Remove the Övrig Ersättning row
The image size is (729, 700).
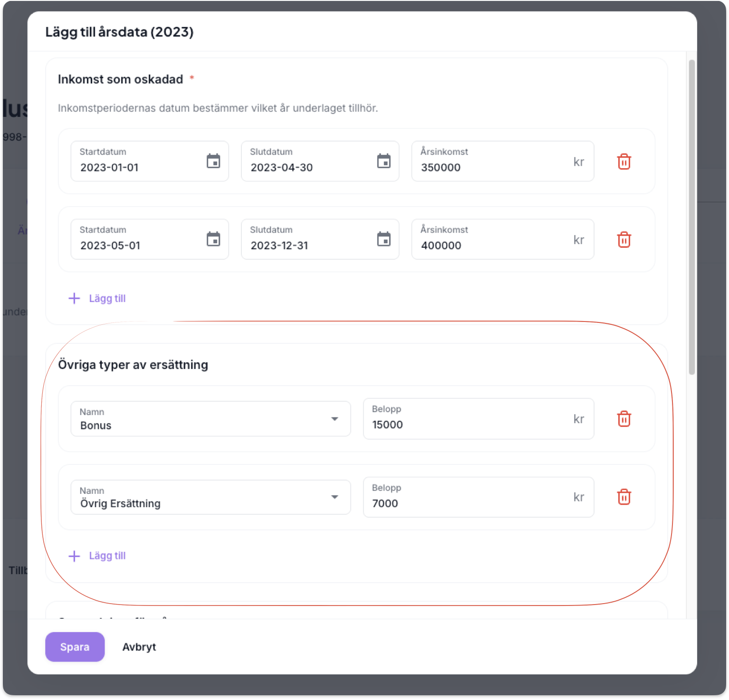(623, 497)
